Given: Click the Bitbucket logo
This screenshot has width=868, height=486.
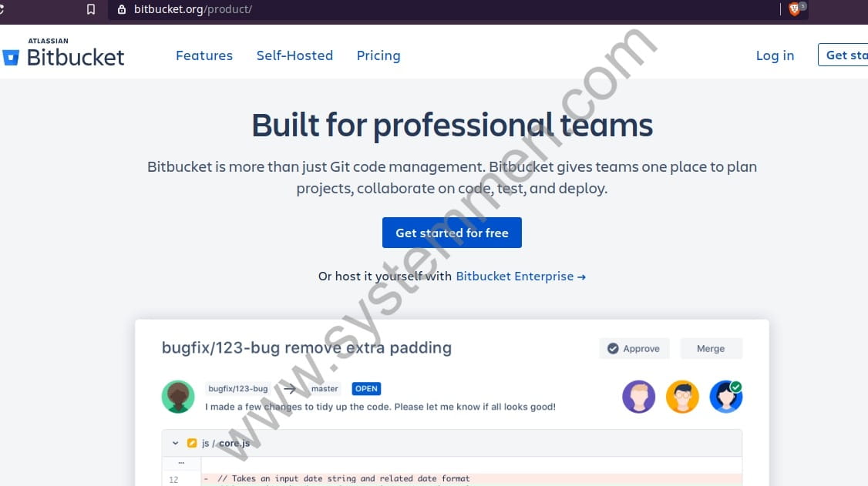Looking at the screenshot, I should click(x=63, y=53).
